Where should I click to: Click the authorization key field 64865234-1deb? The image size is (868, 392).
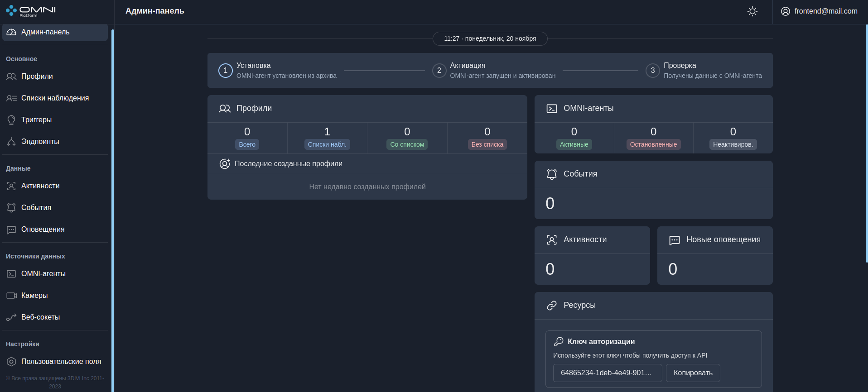point(608,373)
